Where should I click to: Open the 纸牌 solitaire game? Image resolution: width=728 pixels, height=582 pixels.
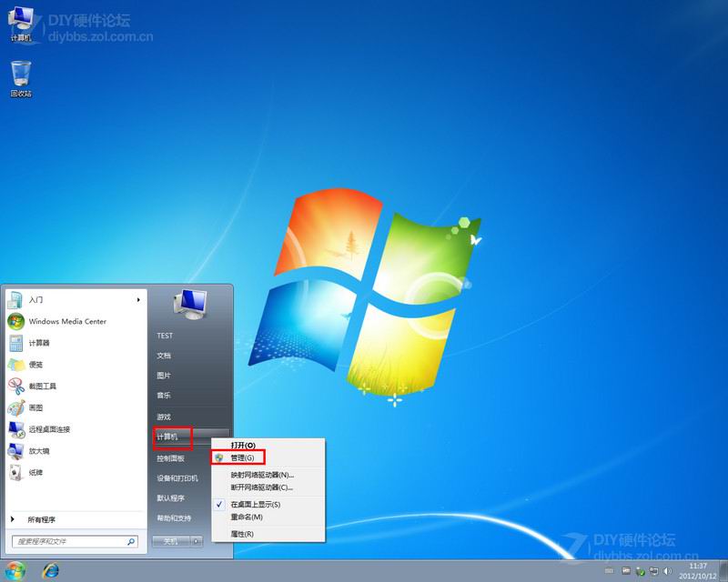click(76, 473)
